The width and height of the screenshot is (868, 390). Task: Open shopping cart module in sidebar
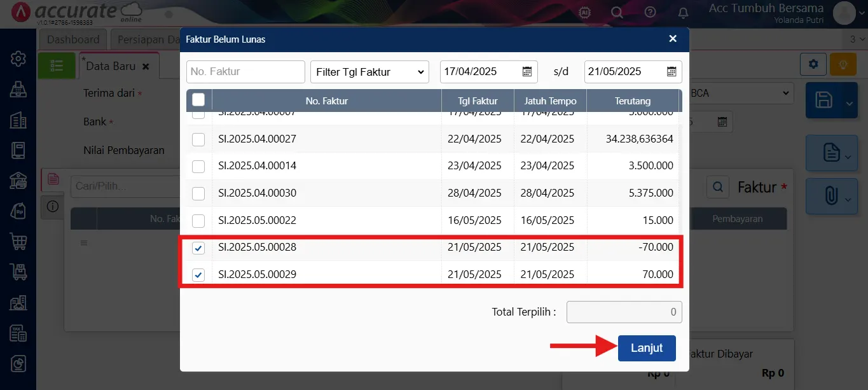click(18, 241)
